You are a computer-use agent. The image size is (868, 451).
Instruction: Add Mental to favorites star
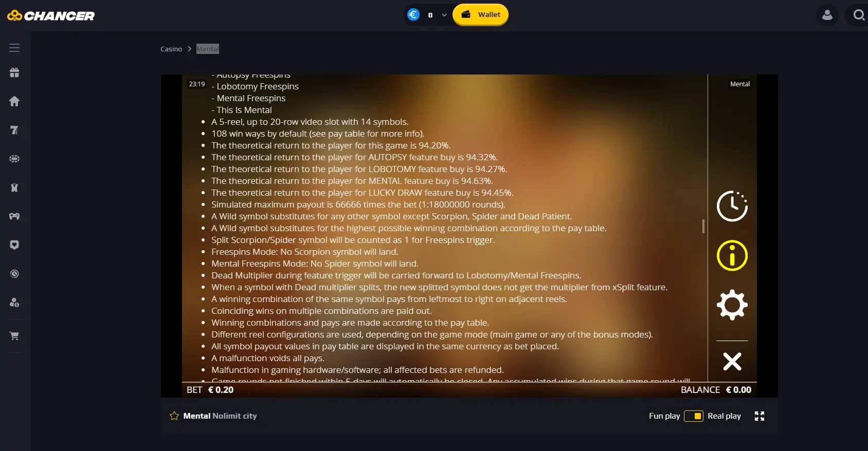tap(174, 416)
